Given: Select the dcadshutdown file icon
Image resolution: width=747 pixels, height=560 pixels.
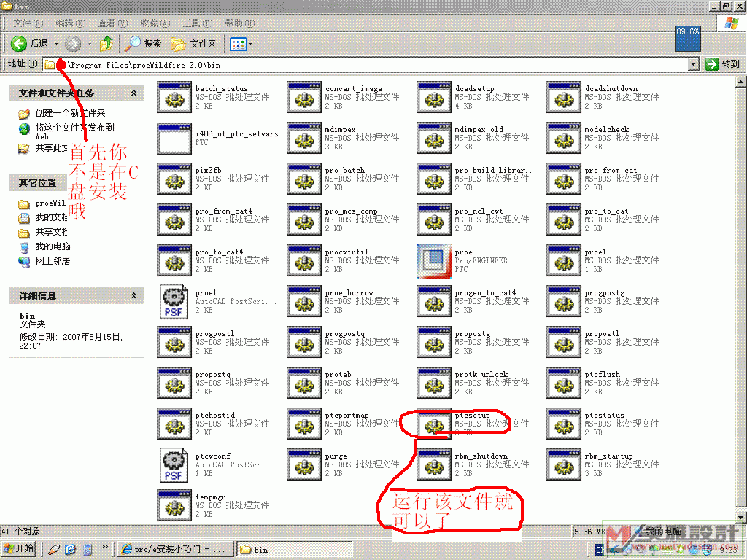Looking at the screenshot, I should [x=564, y=97].
